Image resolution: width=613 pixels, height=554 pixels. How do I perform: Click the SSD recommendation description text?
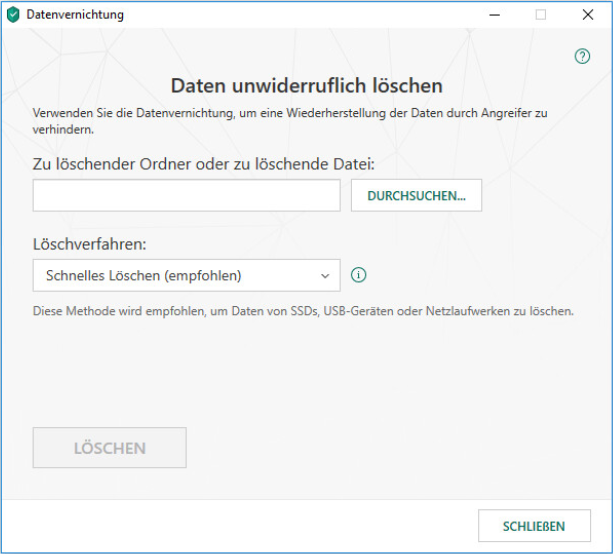[303, 311]
